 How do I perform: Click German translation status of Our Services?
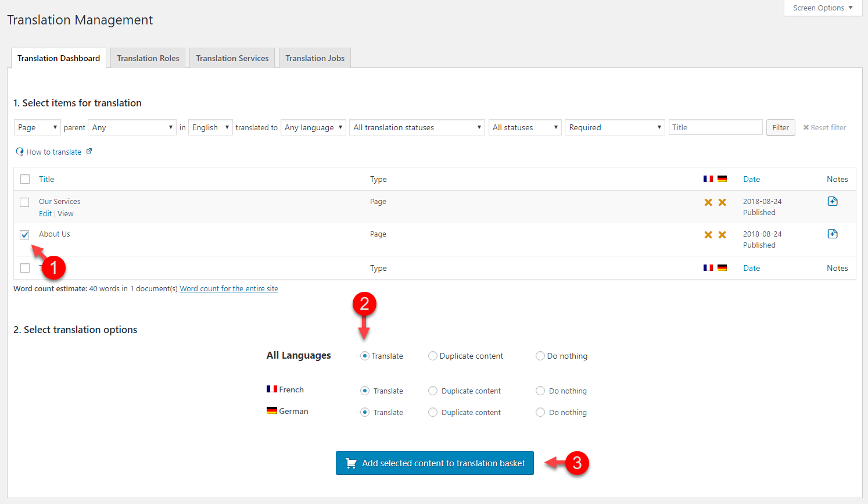[x=722, y=202]
